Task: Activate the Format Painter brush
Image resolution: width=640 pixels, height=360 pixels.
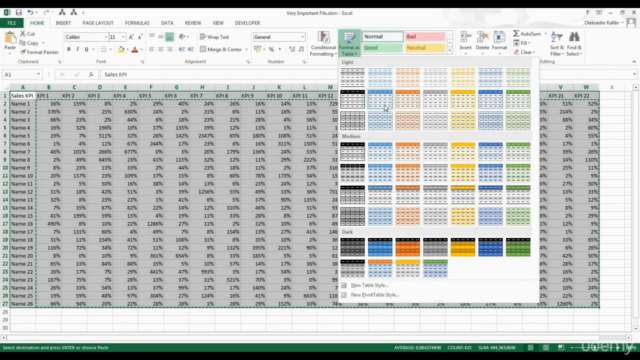Action: point(23,52)
